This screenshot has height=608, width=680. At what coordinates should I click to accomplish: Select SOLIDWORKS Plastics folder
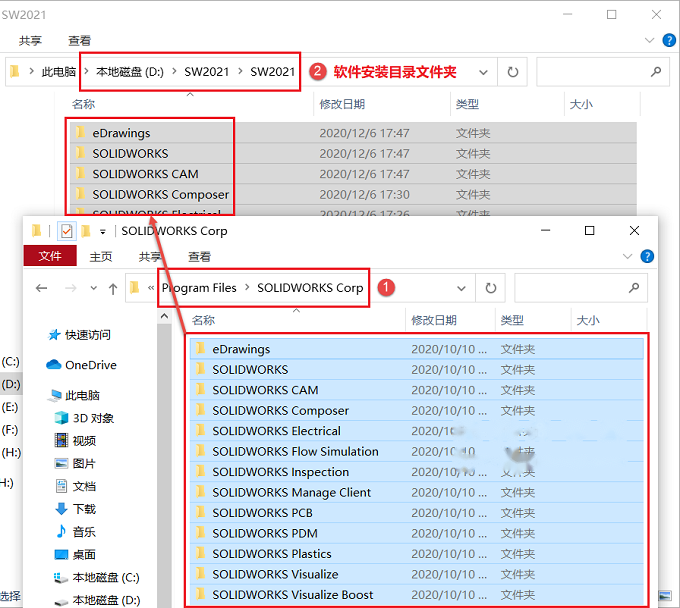point(416,554)
